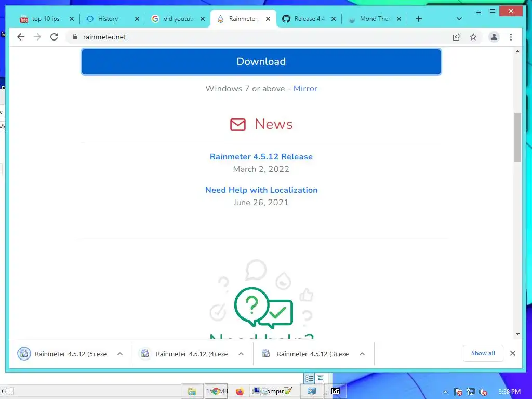Open the Chrome taskbar button
Screen dimensions: 532x399
click(217, 391)
